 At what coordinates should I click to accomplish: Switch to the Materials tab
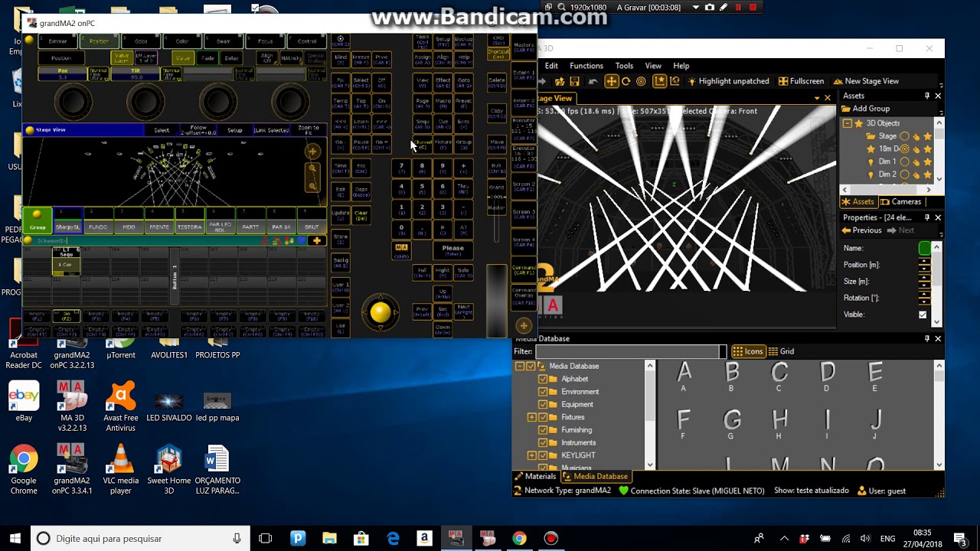(534, 477)
